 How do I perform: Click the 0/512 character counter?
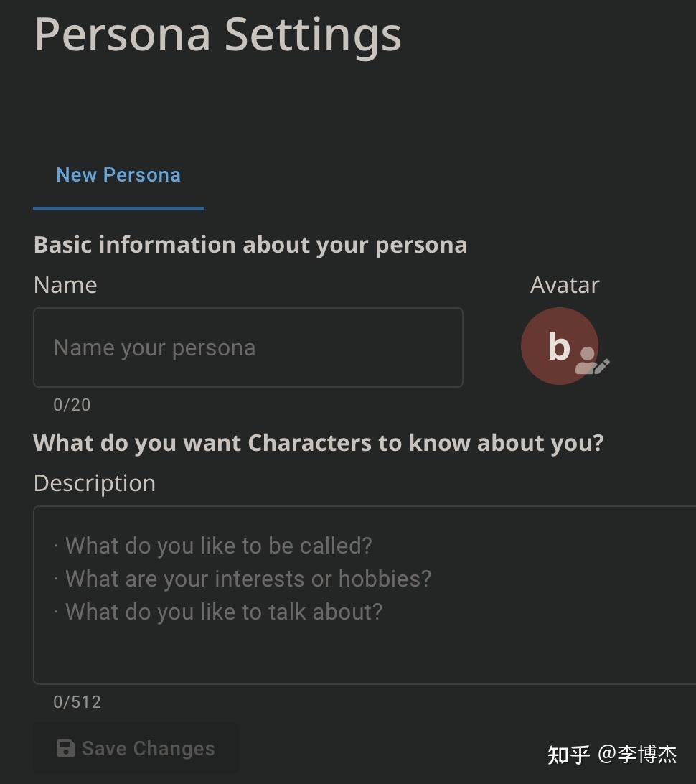point(75,701)
